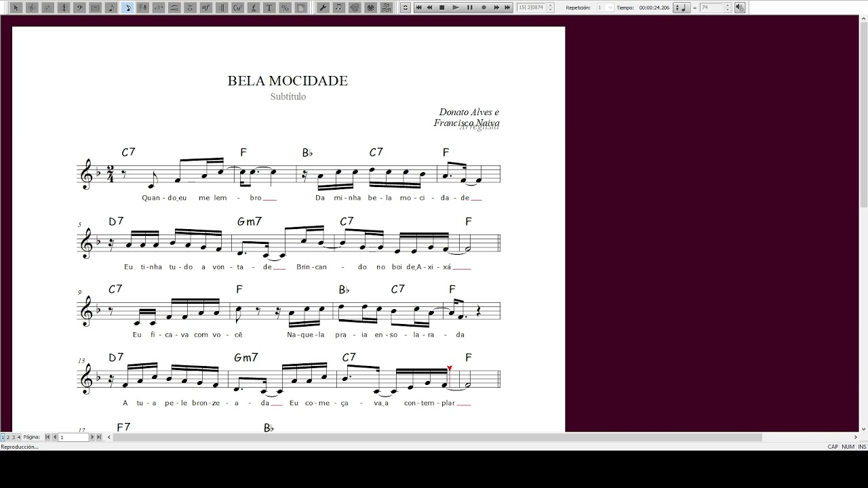Select the Staff tool with treble clef
The height and width of the screenshot is (488, 868).
(32, 7)
